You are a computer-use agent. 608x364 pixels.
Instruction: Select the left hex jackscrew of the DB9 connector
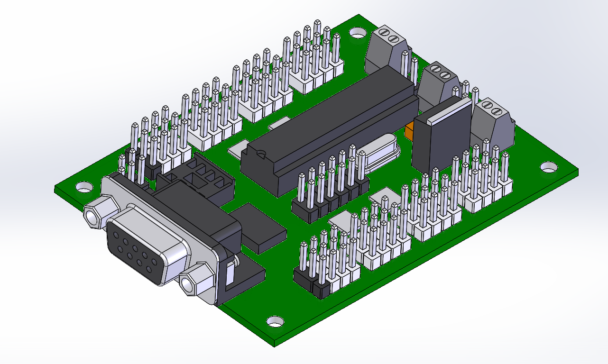pyautogui.click(x=101, y=212)
